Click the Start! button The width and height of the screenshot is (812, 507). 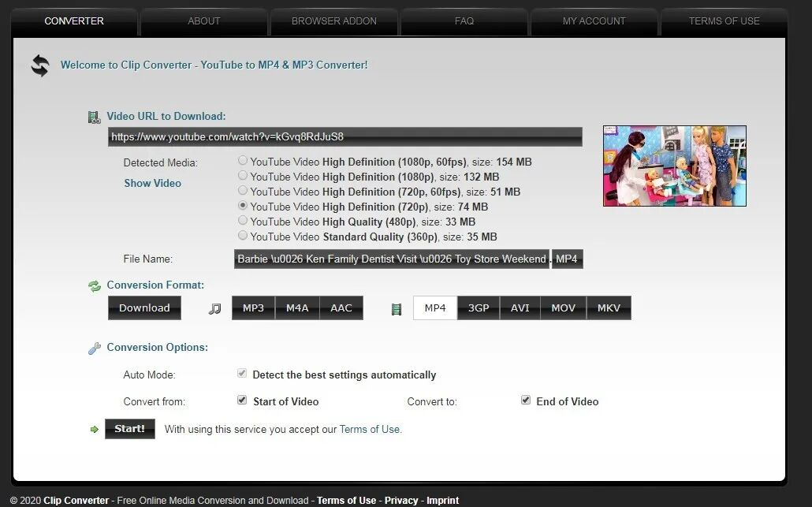(x=130, y=429)
